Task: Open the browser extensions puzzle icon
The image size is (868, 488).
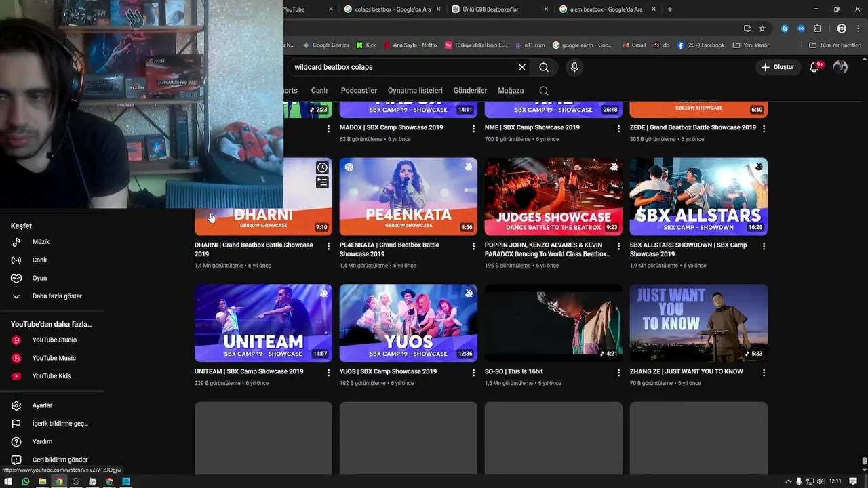Action: click(817, 28)
